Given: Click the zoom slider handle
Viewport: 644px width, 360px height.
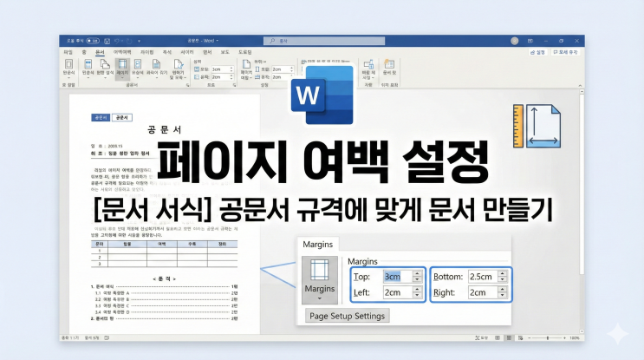Looking at the screenshot, I should coord(548,337).
